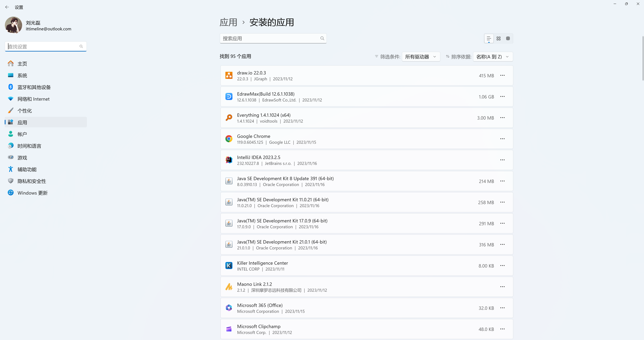
Task: Switch to grid view layout icon
Action: tap(498, 39)
